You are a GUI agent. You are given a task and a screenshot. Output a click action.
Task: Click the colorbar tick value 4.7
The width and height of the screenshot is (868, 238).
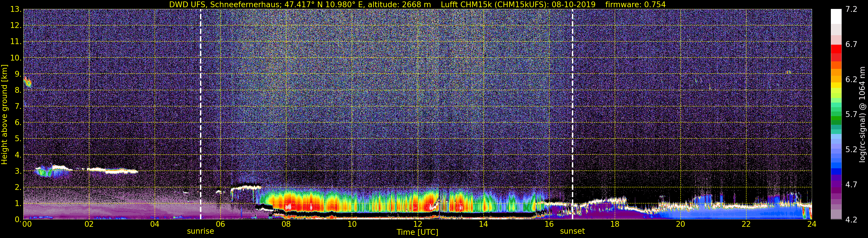(851, 184)
